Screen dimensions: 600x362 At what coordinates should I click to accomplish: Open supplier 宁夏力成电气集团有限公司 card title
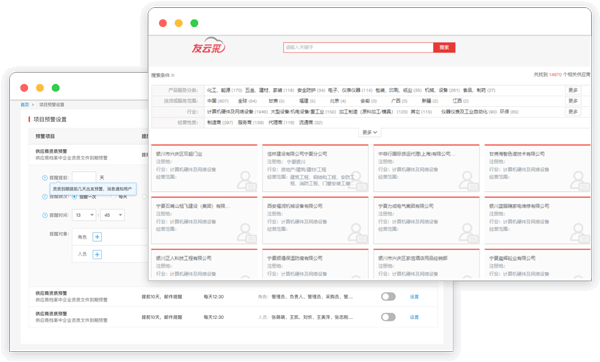click(406, 206)
